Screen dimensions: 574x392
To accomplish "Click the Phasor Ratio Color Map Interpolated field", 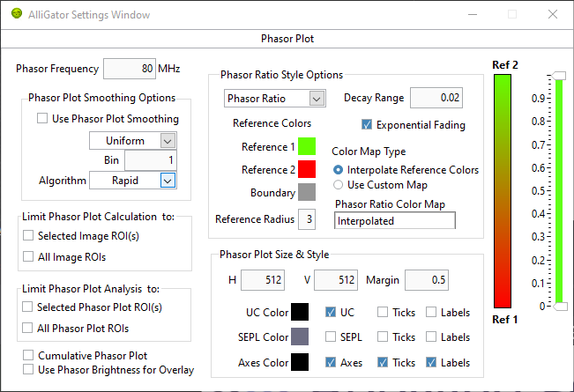I will click(395, 220).
